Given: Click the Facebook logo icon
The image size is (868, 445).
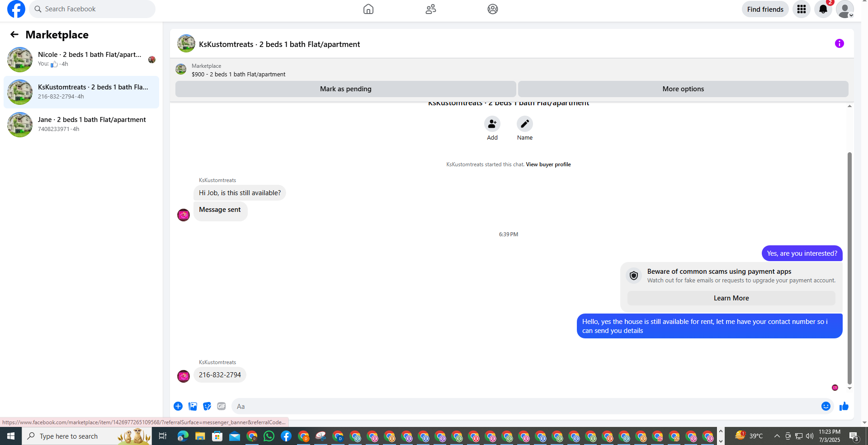Looking at the screenshot, I should click(16, 9).
